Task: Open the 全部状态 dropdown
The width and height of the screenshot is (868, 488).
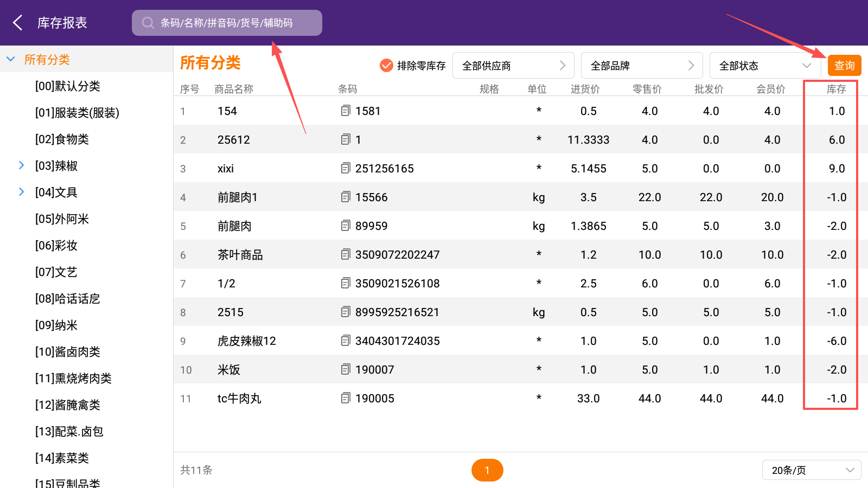Action: (x=765, y=66)
